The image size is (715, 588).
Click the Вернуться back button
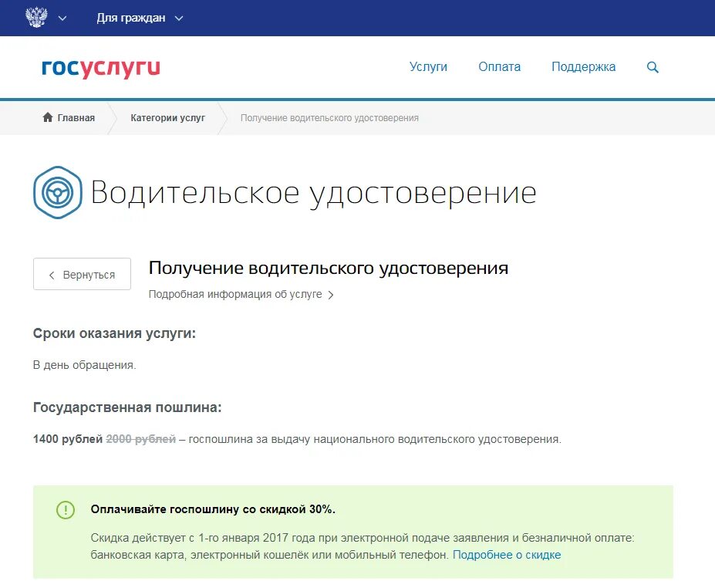pos(82,274)
